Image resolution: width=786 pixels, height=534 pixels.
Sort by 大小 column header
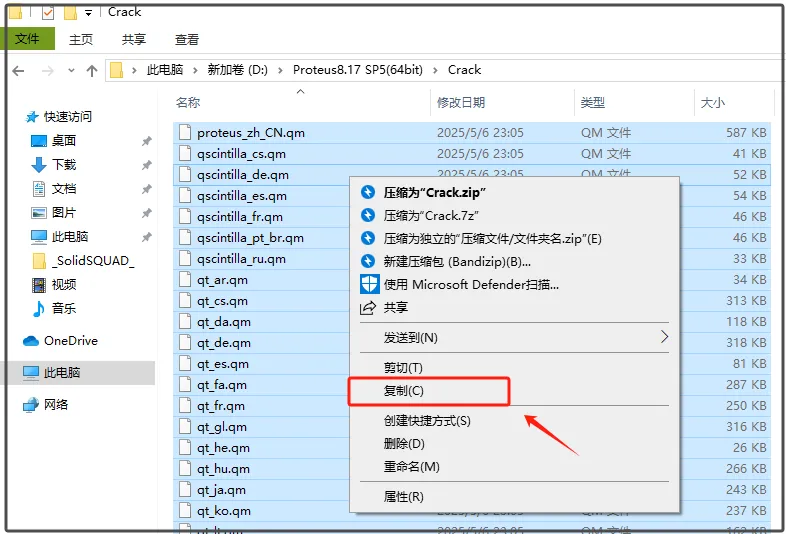(713, 103)
